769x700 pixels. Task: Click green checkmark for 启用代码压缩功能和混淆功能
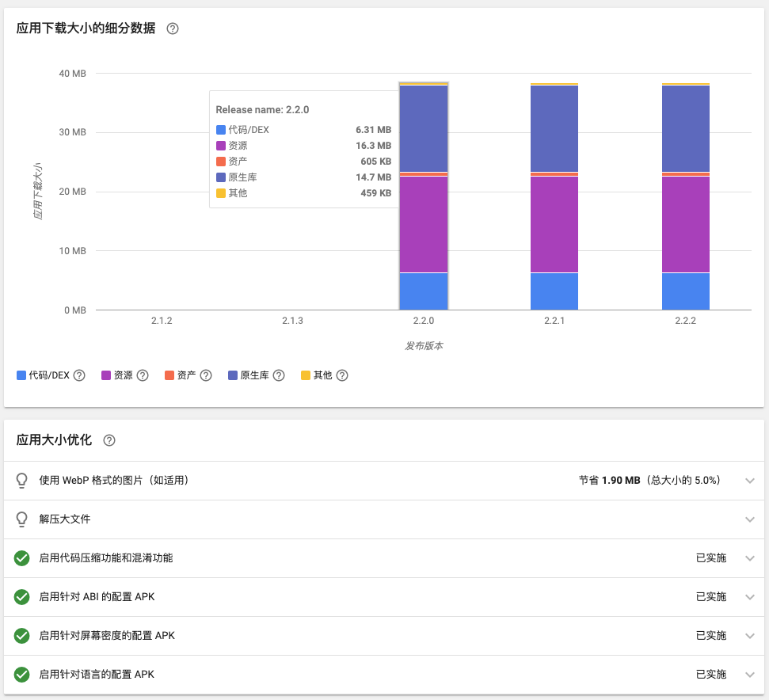[21, 557]
